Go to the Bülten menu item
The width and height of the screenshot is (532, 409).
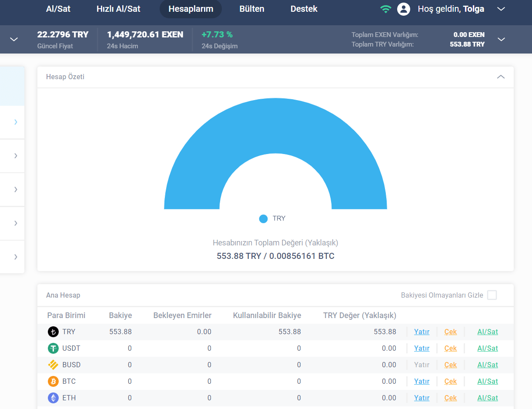[x=252, y=9]
